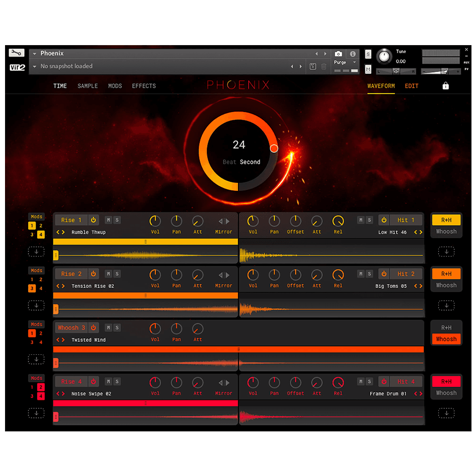The image size is (476, 476).
Task: Click the Hit 1 Rel knob
Action: pos(338,221)
